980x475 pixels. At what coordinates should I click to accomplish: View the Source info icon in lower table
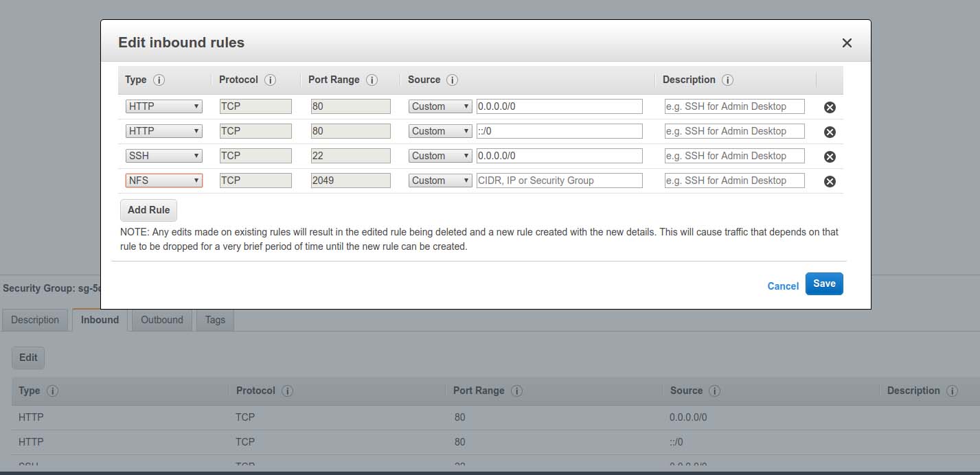[x=714, y=391]
